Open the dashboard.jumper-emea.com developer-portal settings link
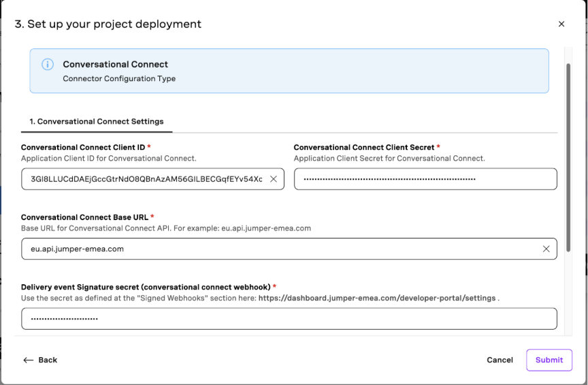The height and width of the screenshot is (385, 588). 377,298
